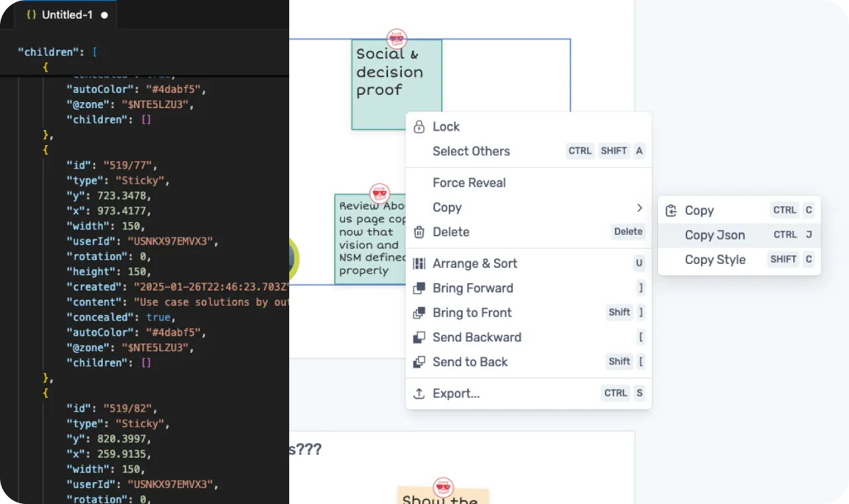Image resolution: width=849 pixels, height=504 pixels.
Task: Switch to the Untitled-1 editor tab
Action: click(x=66, y=15)
